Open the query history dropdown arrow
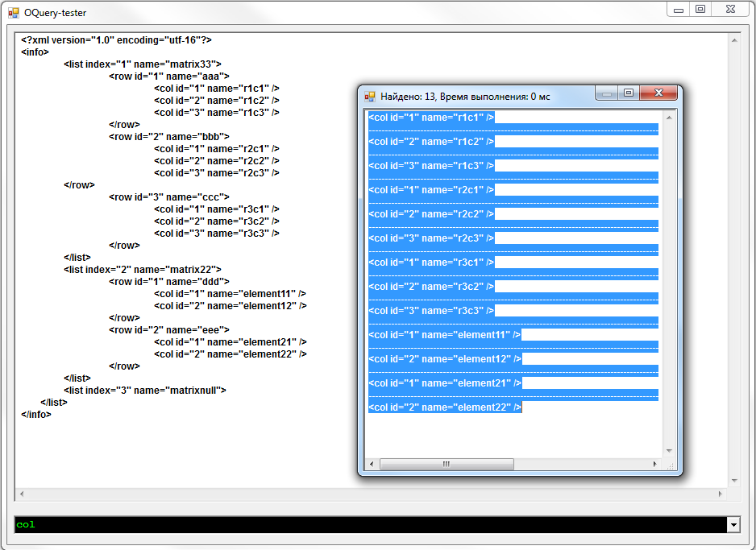 [733, 525]
